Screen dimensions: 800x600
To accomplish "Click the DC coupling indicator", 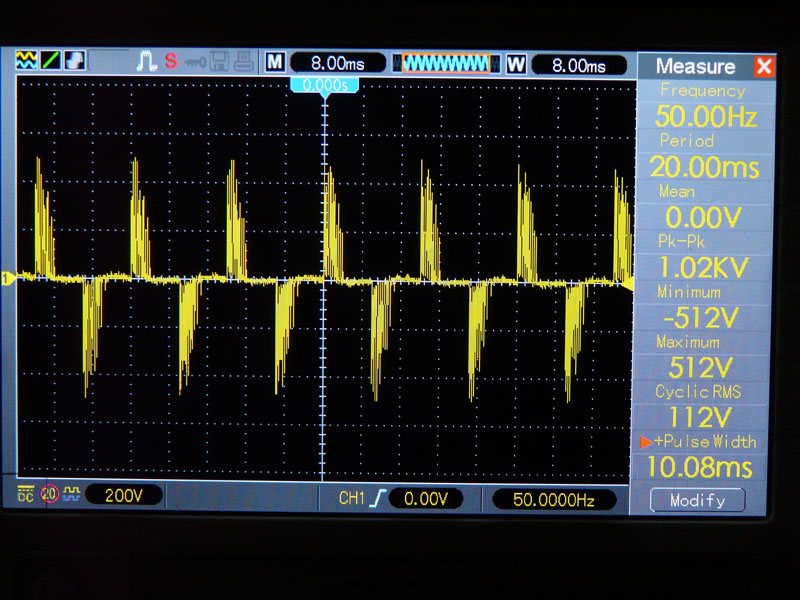I will tap(25, 493).
